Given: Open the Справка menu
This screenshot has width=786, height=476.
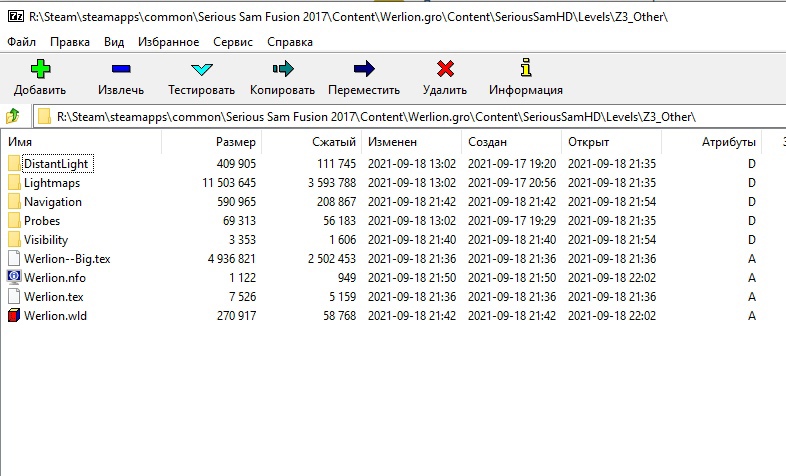Looking at the screenshot, I should (290, 42).
